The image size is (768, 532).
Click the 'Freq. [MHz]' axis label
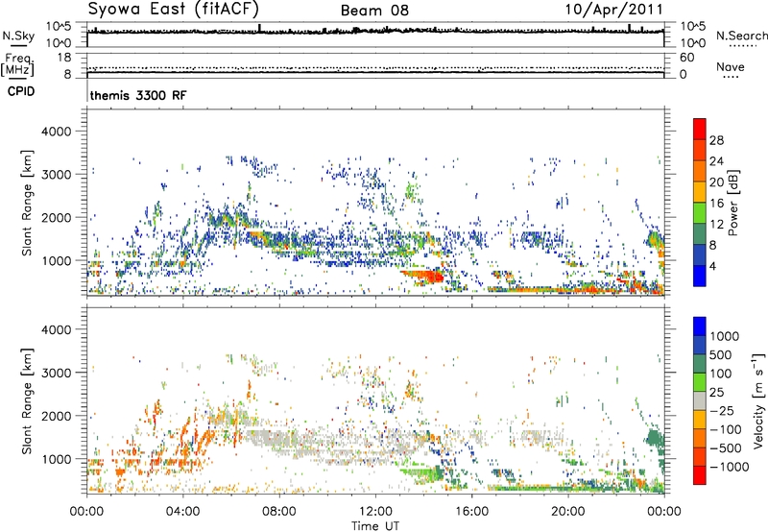[17, 65]
